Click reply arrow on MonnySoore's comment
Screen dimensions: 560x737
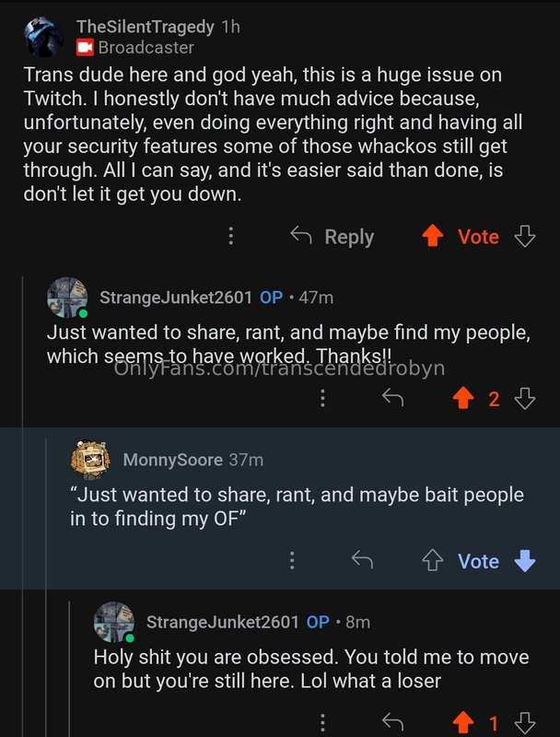[362, 560]
